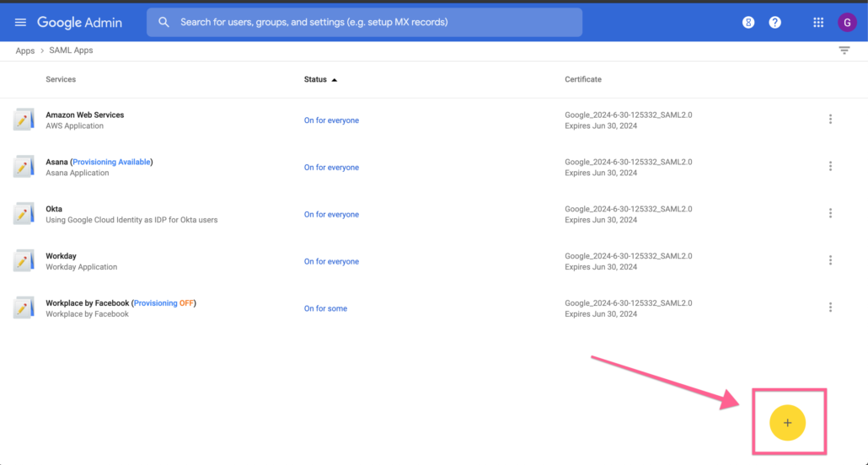The image size is (868, 465).
Task: Open Amazon Web Services status link
Action: 331,120
